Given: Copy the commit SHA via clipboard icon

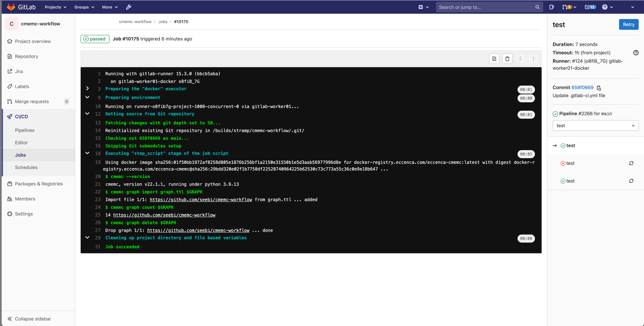Looking at the screenshot, I should click(x=599, y=88).
